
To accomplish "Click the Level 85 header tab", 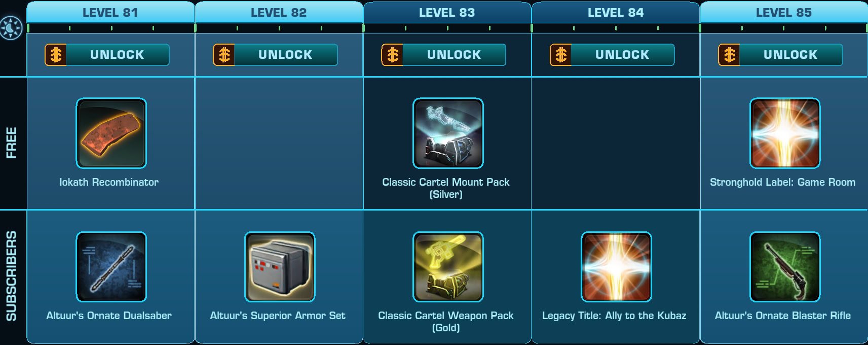I will coord(784,12).
